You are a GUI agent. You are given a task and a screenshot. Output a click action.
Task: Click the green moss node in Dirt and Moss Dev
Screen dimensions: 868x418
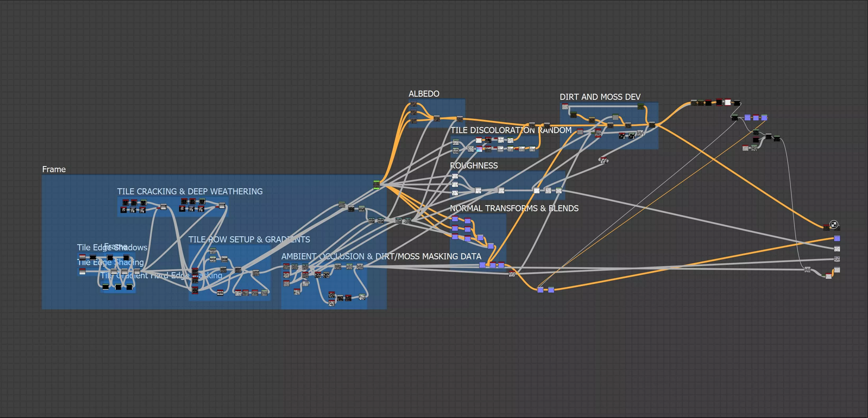pos(641,106)
